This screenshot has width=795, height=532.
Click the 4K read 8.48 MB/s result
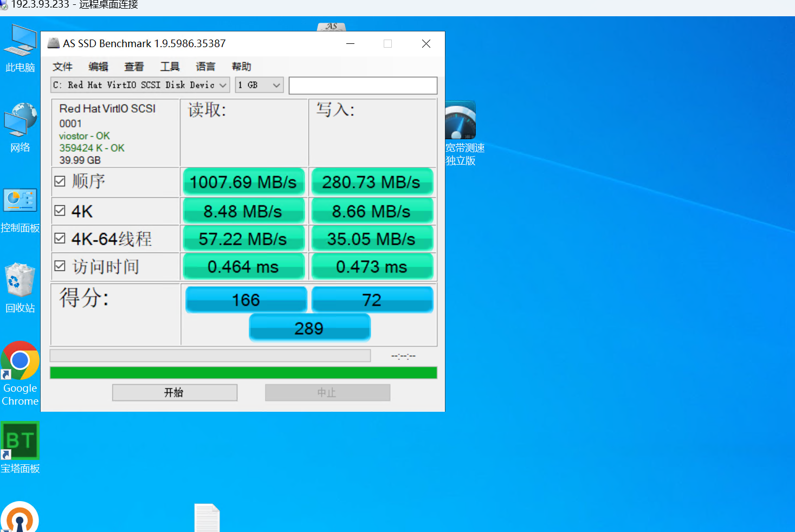pyautogui.click(x=243, y=211)
